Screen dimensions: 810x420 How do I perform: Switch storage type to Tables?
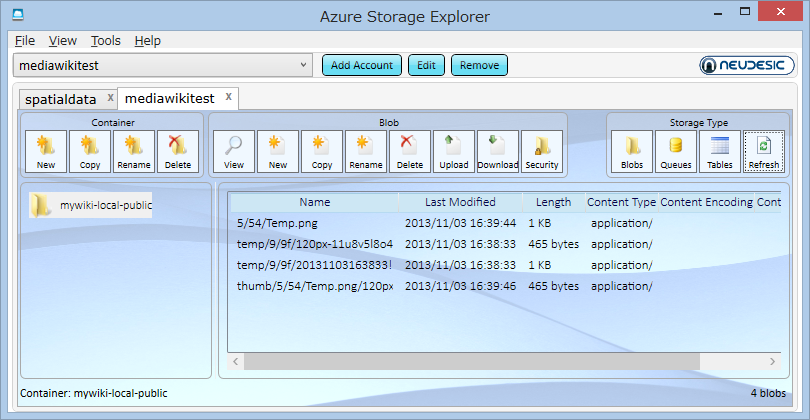(x=720, y=151)
